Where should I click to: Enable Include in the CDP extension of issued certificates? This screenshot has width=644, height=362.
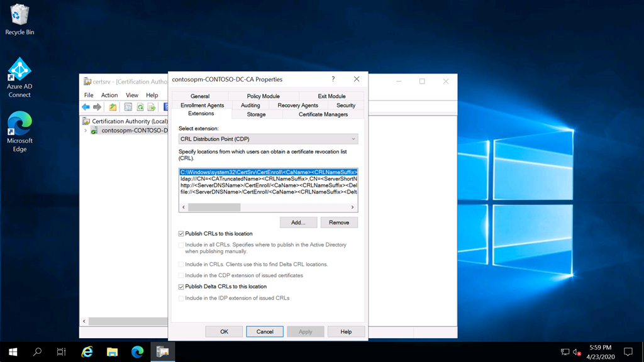pos(182,276)
